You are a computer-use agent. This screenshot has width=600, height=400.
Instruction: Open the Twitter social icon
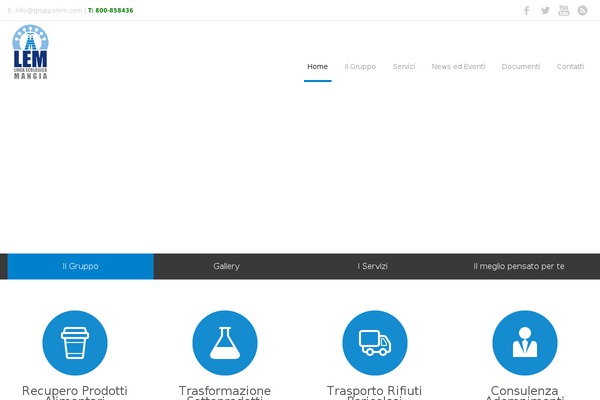545,10
